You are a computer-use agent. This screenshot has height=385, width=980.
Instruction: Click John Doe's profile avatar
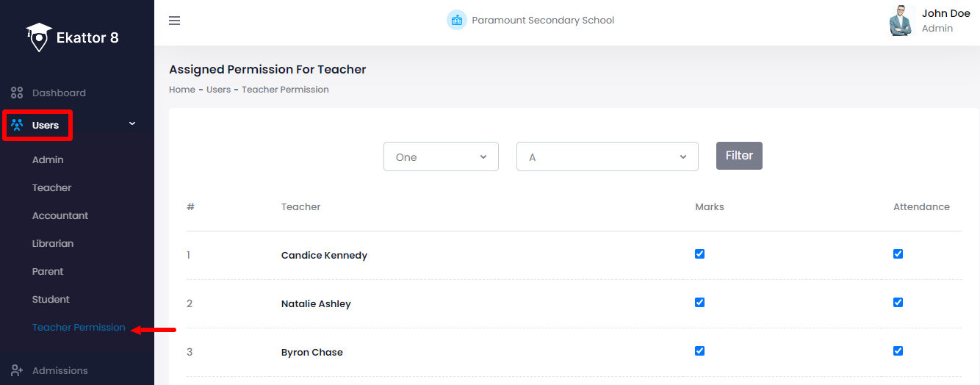pyautogui.click(x=901, y=21)
